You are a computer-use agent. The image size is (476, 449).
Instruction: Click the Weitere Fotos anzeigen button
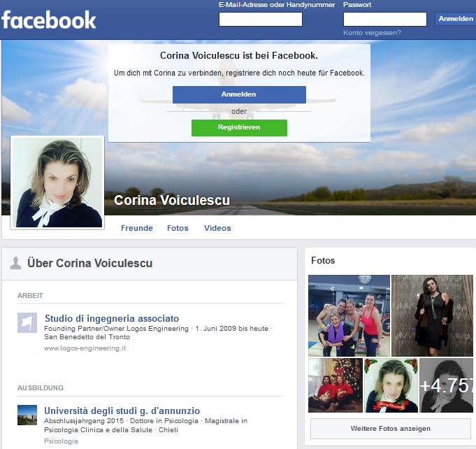[391, 429]
